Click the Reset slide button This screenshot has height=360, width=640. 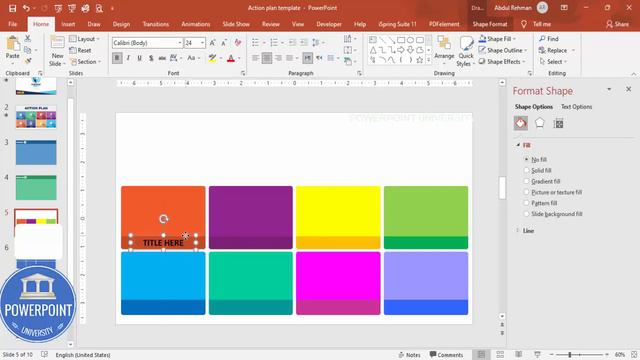[x=81, y=50]
